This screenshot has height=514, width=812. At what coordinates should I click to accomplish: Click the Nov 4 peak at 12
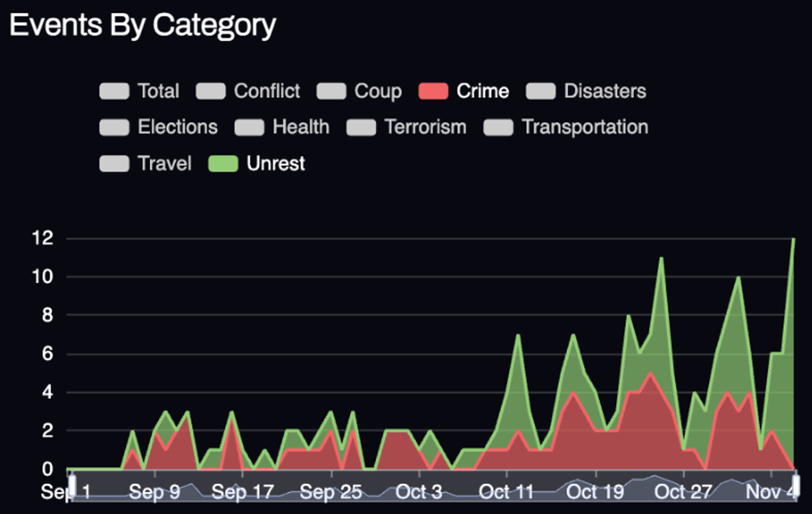point(793,239)
